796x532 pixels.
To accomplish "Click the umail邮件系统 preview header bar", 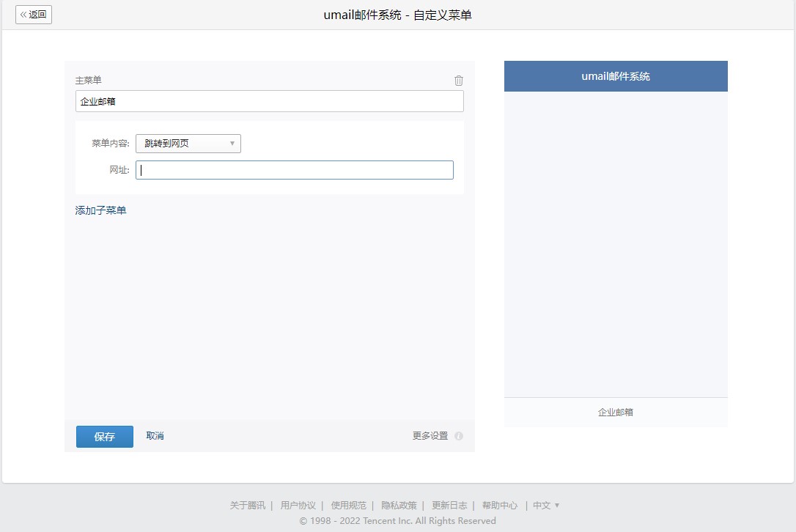I will (616, 76).
